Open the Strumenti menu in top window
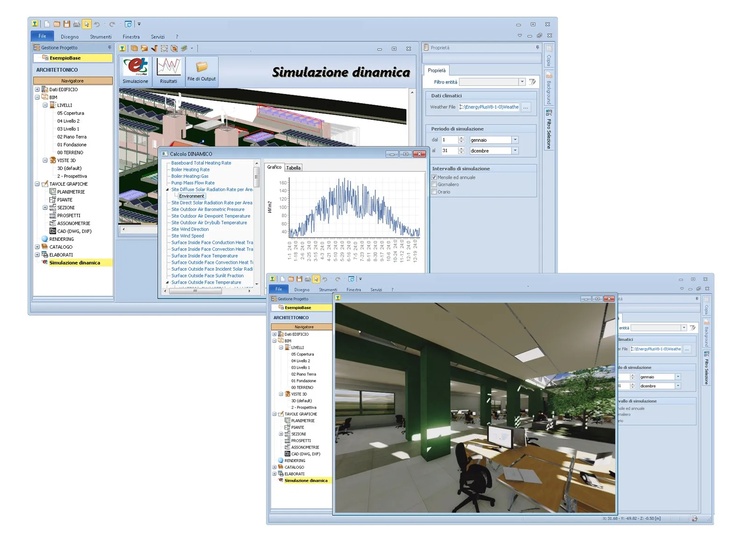Image resolution: width=747 pixels, height=560 pixels. click(101, 36)
